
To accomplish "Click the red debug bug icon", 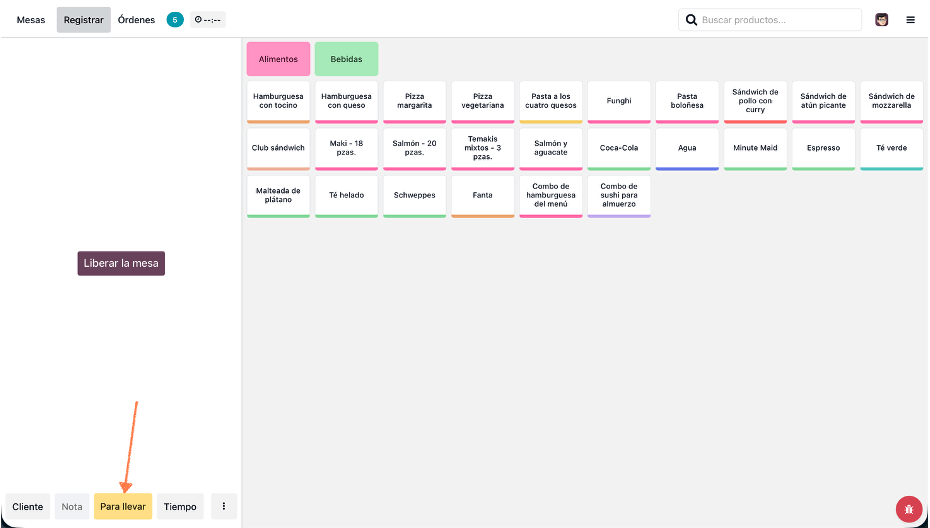I will point(909,509).
